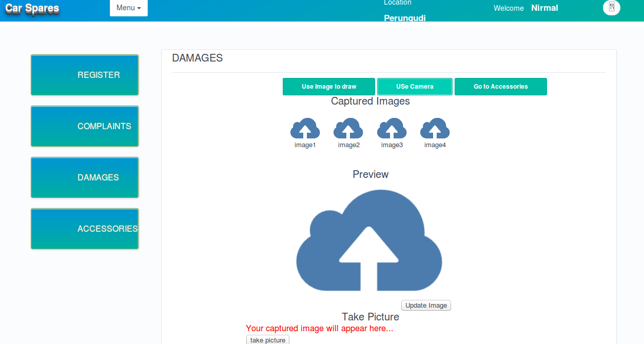644x344 pixels.
Task: Click Go to Accessories button
Action: pos(500,87)
